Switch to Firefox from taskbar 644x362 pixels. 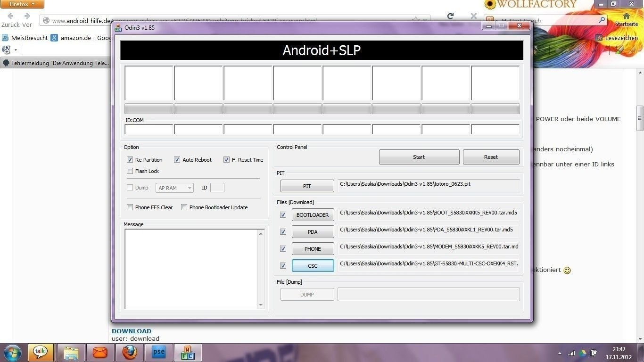coord(129,352)
